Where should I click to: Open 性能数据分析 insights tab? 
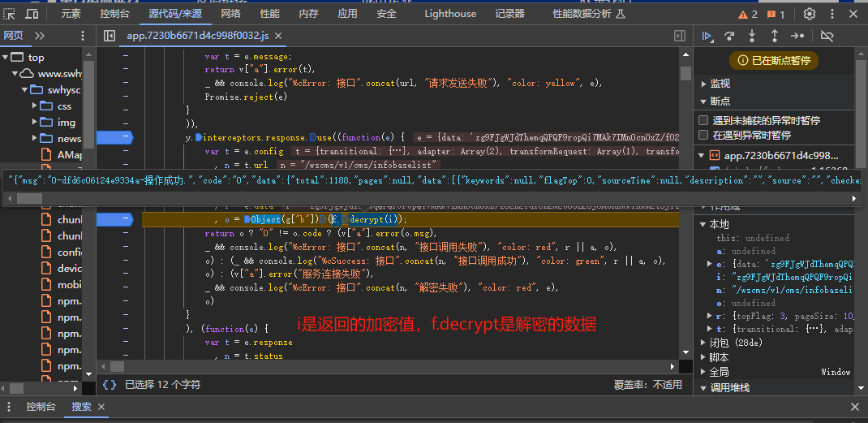click(x=588, y=14)
